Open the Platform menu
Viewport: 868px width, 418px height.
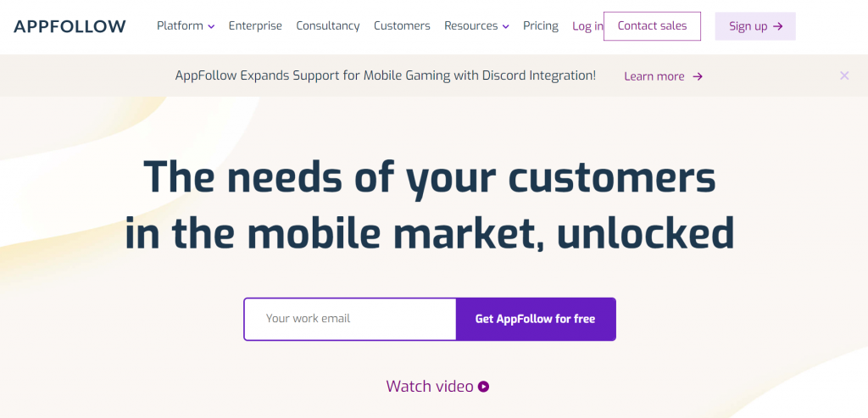[186, 26]
